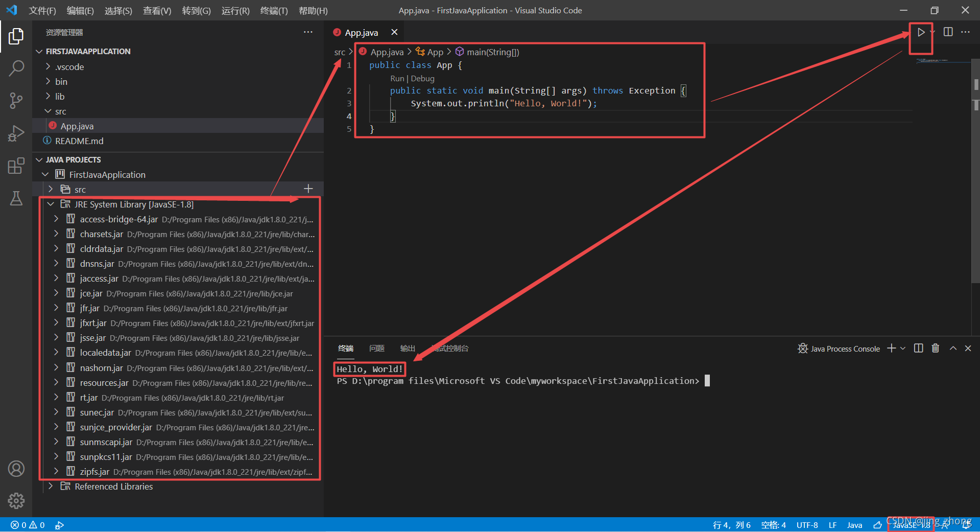Image resolution: width=980 pixels, height=532 pixels.
Task: Add new item to src with plus
Action: pyautogui.click(x=308, y=189)
